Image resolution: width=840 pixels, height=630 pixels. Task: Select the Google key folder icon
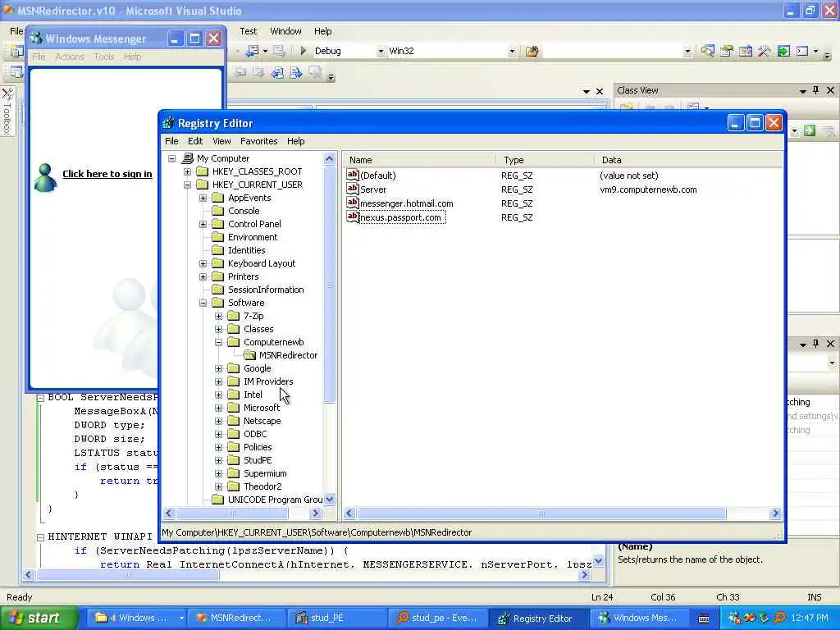pos(233,368)
